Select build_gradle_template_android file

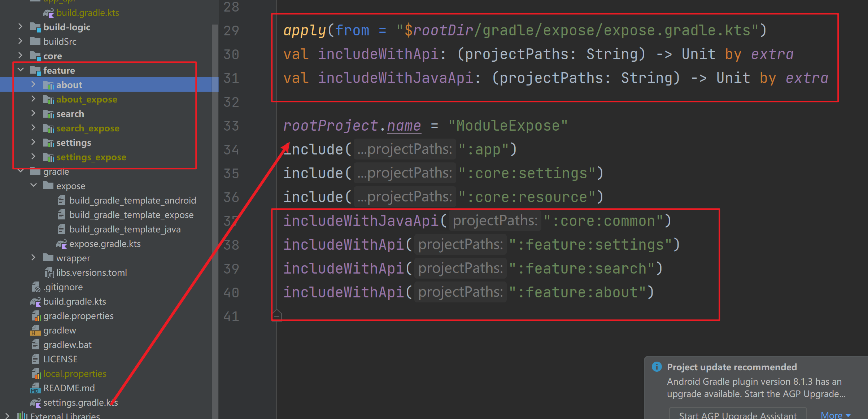tap(132, 200)
